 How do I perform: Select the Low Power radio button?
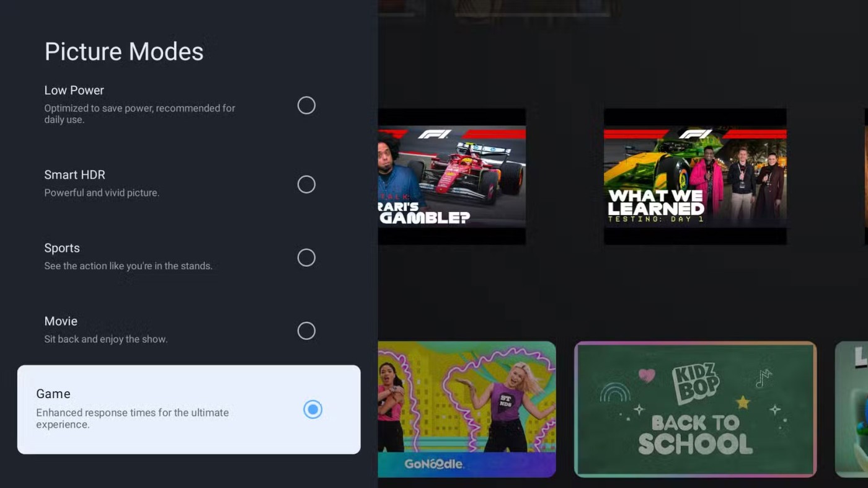click(306, 105)
